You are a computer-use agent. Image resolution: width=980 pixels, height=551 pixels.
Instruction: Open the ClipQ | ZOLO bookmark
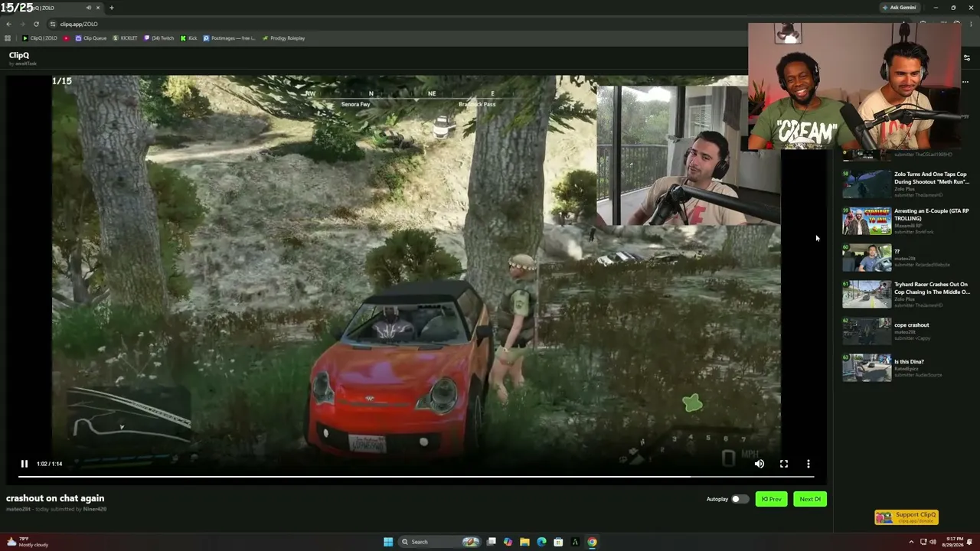coord(40,38)
